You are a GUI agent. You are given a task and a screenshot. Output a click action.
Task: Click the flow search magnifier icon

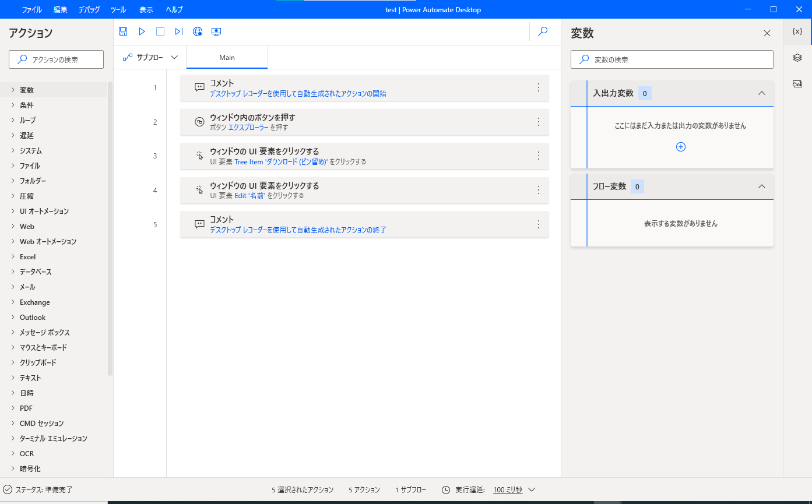coord(543,31)
